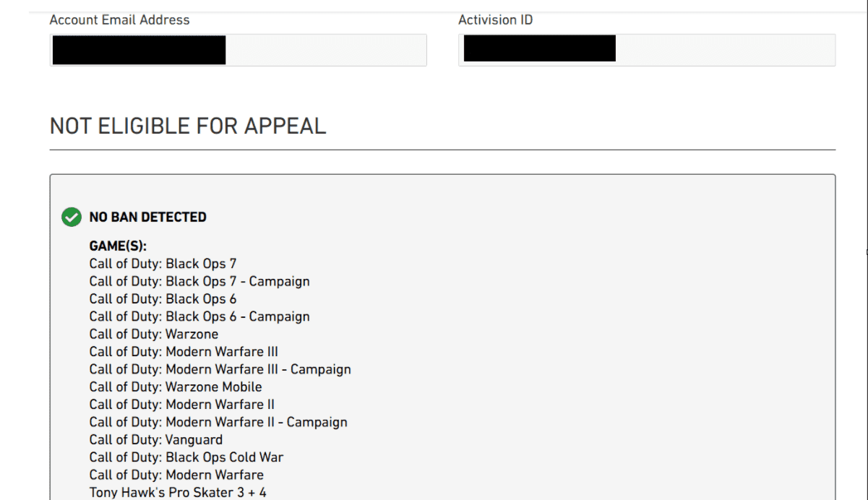Screen dimensions: 868x500
Task: Click the Account Email Address label
Action: click(x=119, y=20)
